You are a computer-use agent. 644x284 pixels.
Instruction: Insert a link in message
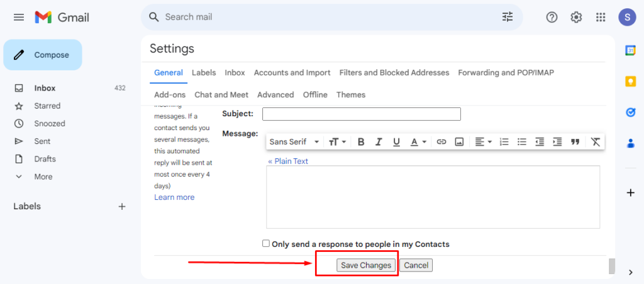[x=441, y=142]
